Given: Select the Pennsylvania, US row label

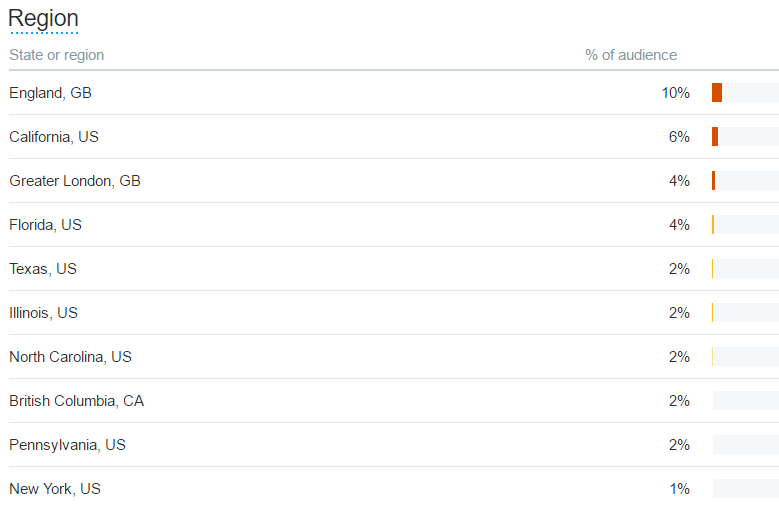Looking at the screenshot, I should tap(67, 445).
